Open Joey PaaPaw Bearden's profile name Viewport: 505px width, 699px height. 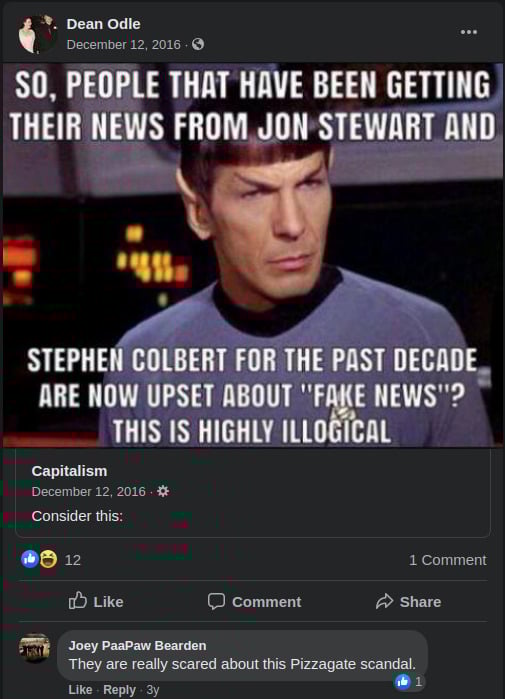137,646
